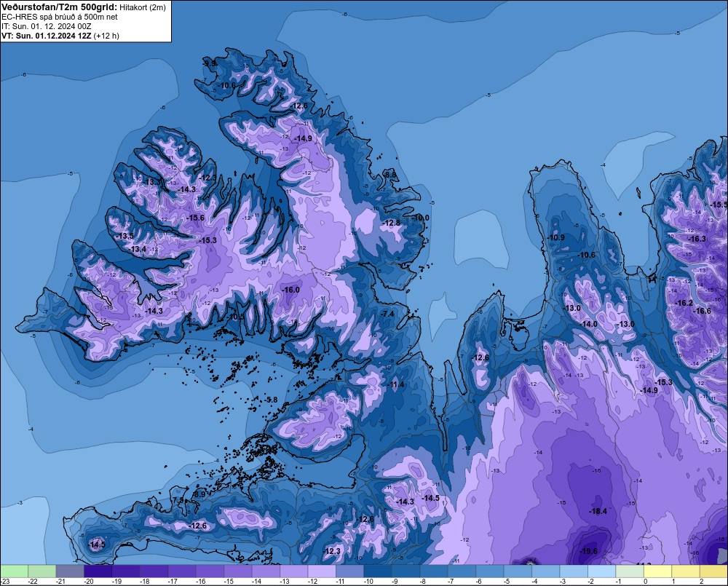
Task: Select the darkest purple swatch between -20 and -19
Action: tap(98, 571)
